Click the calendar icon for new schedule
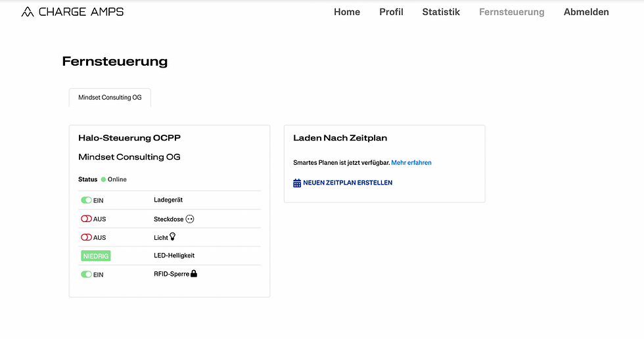The height and width of the screenshot is (339, 644). (297, 183)
